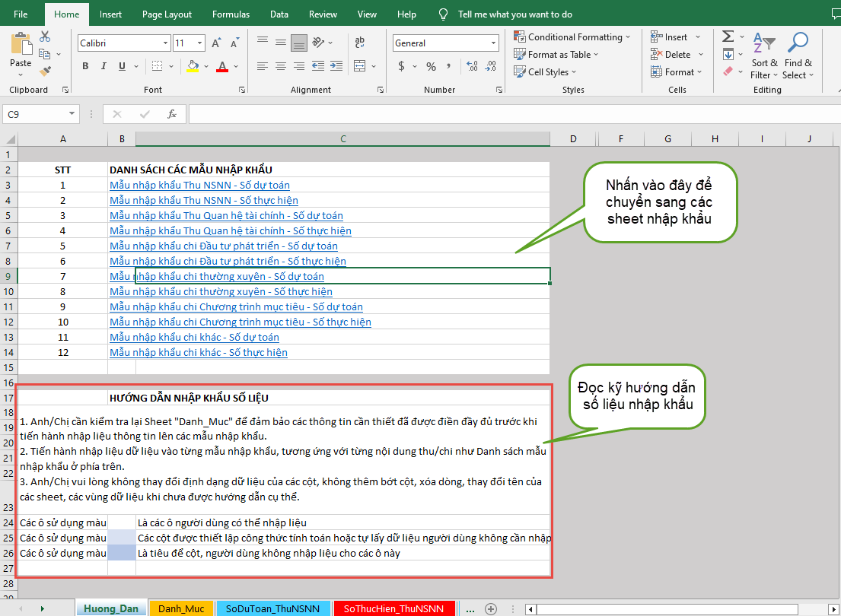Toggle Underline formatting

point(120,66)
